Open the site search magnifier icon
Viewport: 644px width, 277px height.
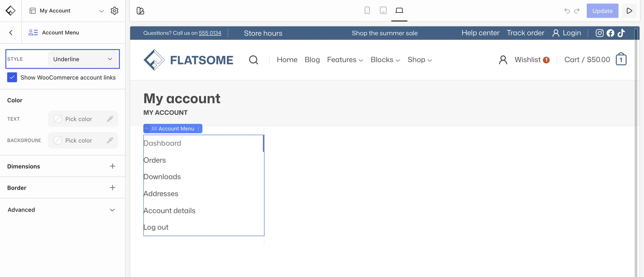(253, 60)
